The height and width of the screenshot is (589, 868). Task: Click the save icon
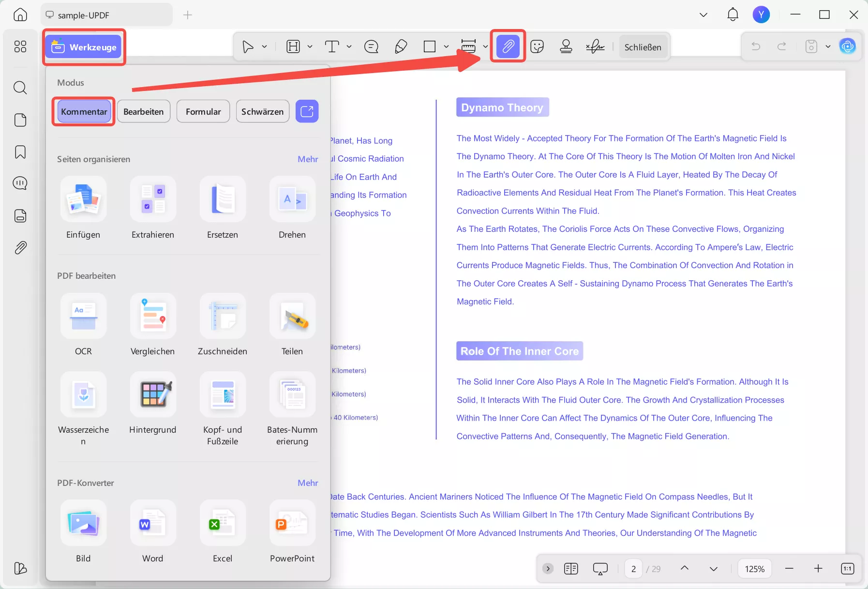[811, 46]
